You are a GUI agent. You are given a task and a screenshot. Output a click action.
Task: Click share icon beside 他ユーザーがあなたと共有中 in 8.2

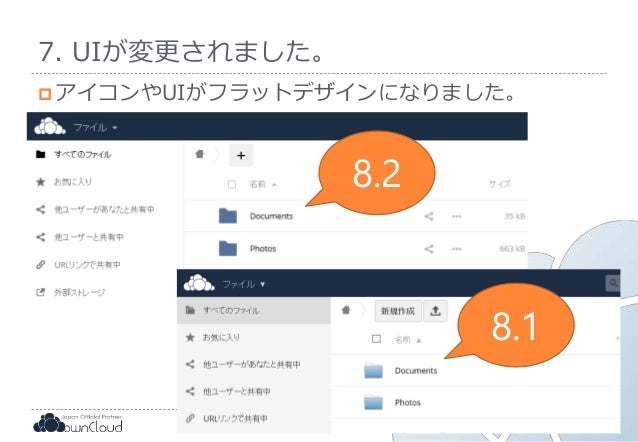pos(40,209)
